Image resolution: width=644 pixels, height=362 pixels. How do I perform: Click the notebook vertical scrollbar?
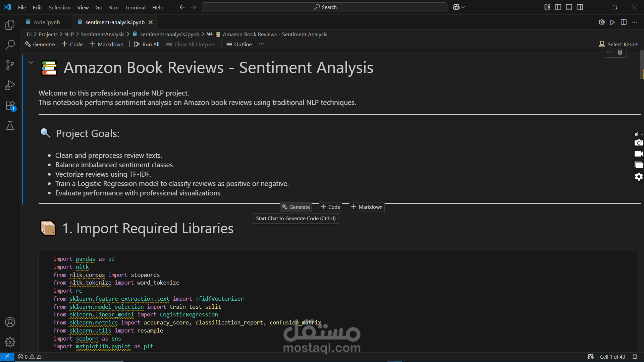pyautogui.click(x=642, y=65)
